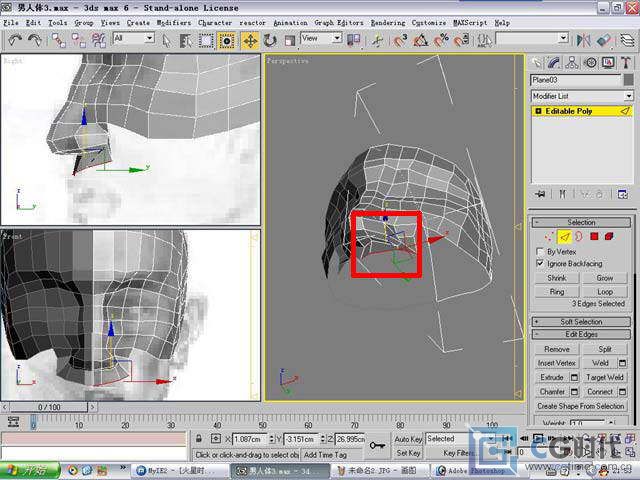Toggle the Auto Key button

pos(408,439)
